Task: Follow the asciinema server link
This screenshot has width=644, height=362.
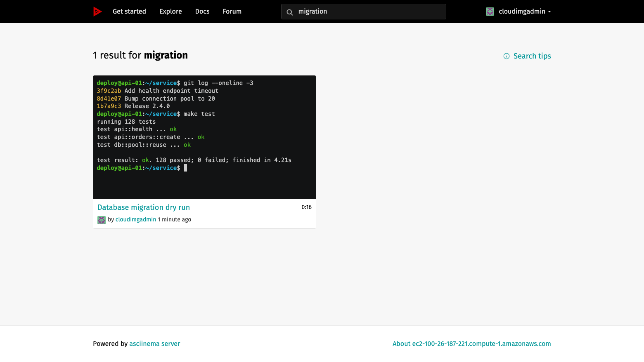Action: click(x=155, y=344)
